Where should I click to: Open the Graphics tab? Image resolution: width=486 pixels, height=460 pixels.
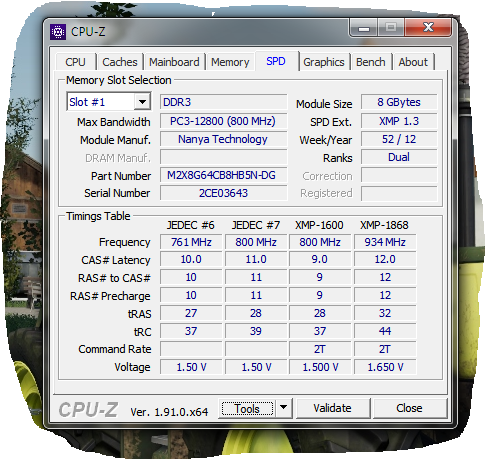[x=324, y=62]
